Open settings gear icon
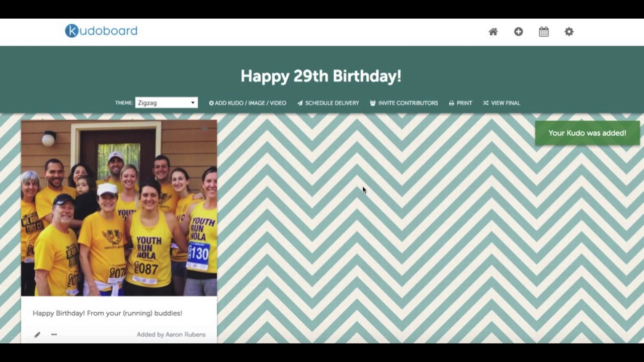Viewport: 644px width, 362px height. [x=569, y=32]
